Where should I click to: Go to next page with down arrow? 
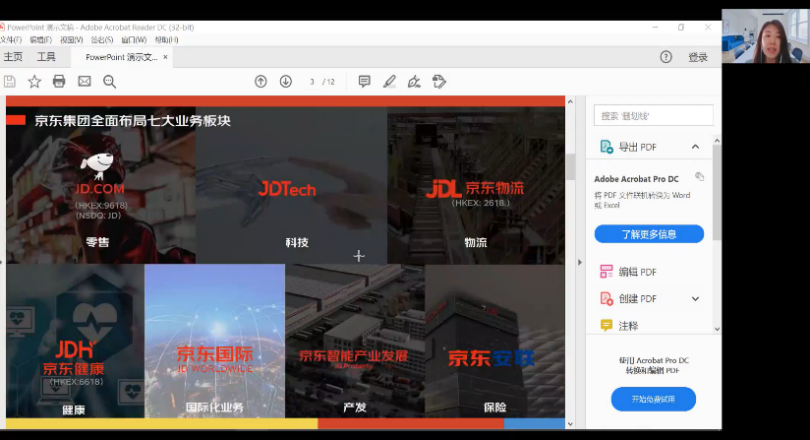point(286,81)
